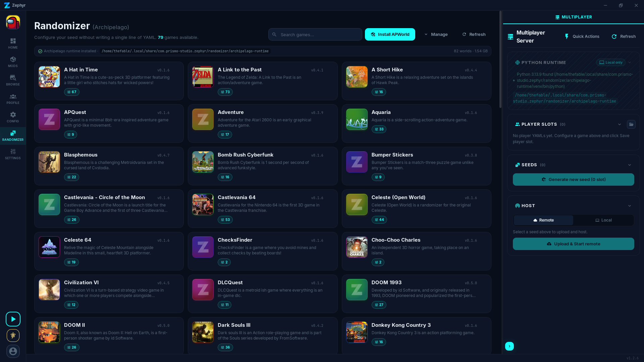Click the Civilization VI game icon
The image size is (644, 362).
(49, 290)
